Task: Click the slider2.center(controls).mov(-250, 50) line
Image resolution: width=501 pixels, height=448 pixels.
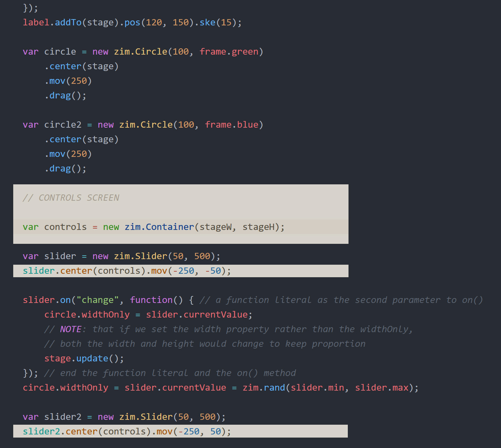Action: (x=127, y=432)
